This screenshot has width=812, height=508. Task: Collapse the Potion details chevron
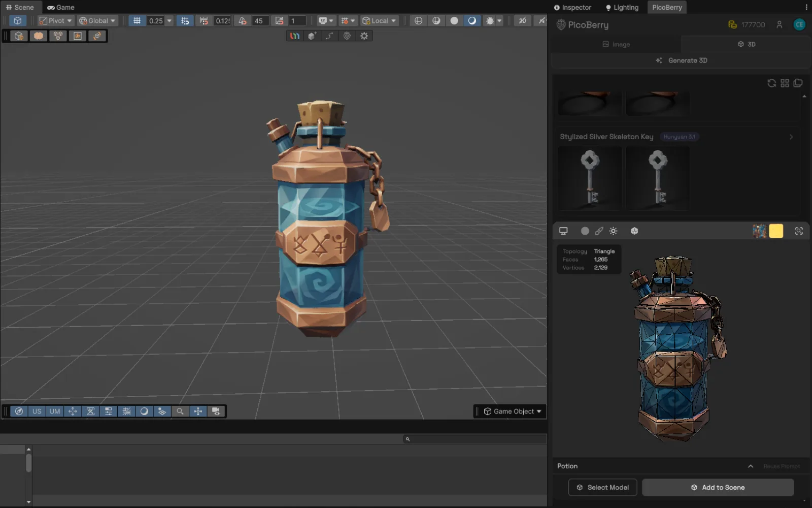pos(751,466)
